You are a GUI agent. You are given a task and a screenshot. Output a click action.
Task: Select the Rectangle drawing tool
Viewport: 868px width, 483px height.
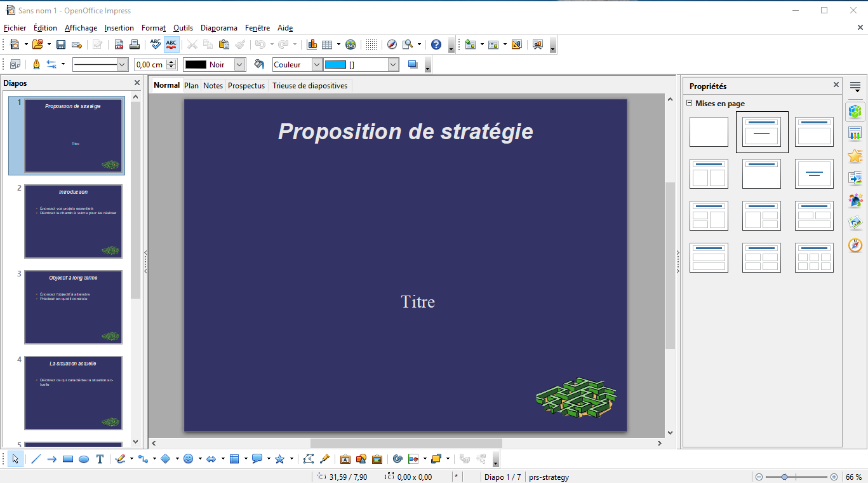coord(68,459)
